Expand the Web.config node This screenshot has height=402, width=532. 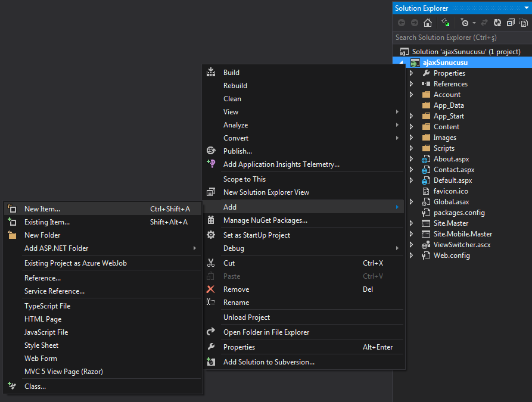[x=411, y=255]
